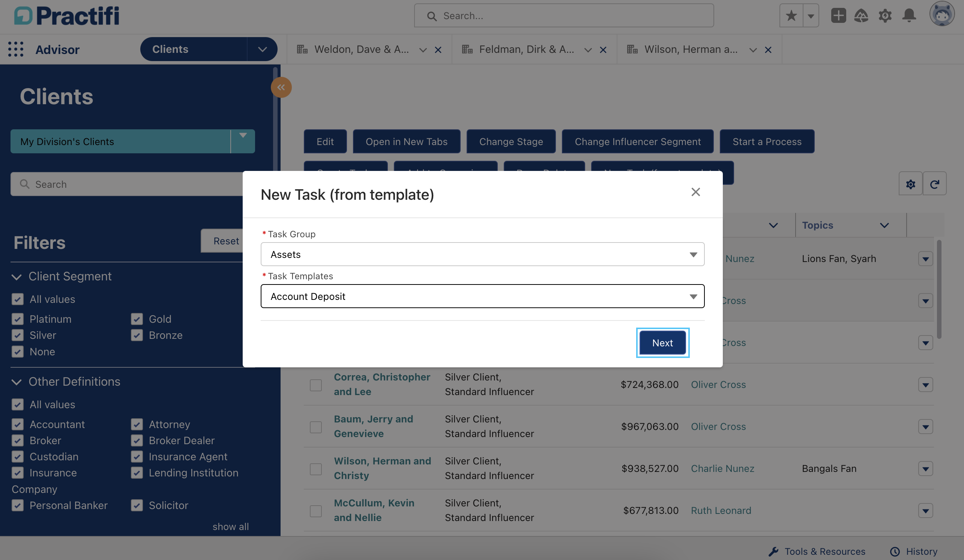Open the list settings gear above the table
The width and height of the screenshot is (964, 560).
click(910, 184)
